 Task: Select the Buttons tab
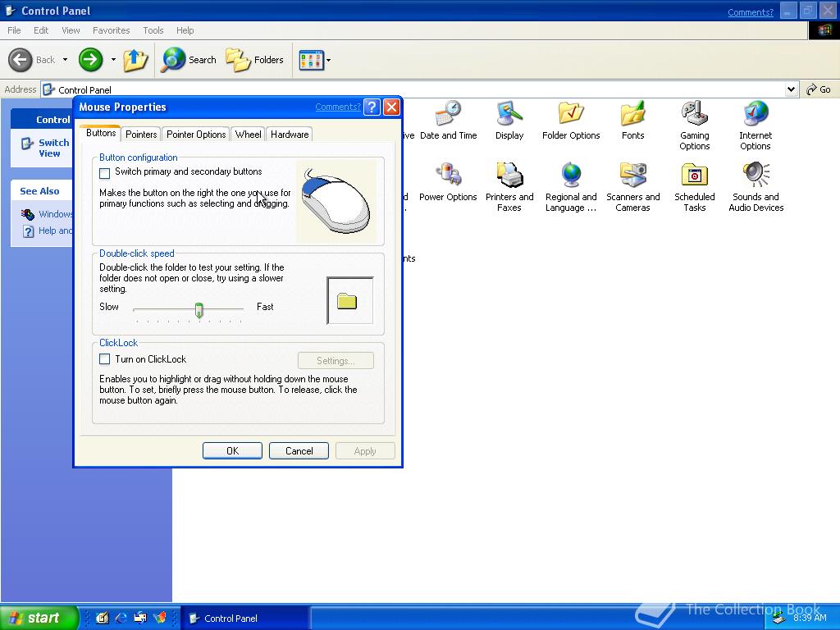(101, 133)
